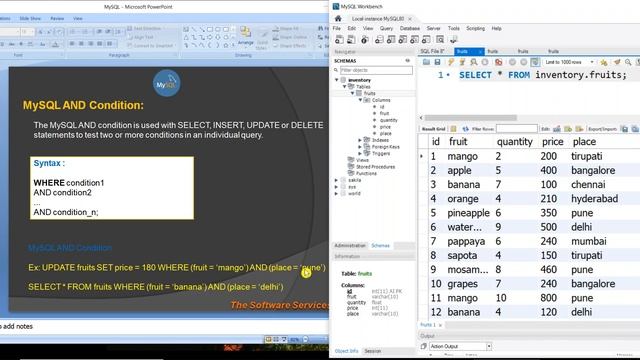
Task: Select the quantity column in schema tree
Action: click(388, 120)
